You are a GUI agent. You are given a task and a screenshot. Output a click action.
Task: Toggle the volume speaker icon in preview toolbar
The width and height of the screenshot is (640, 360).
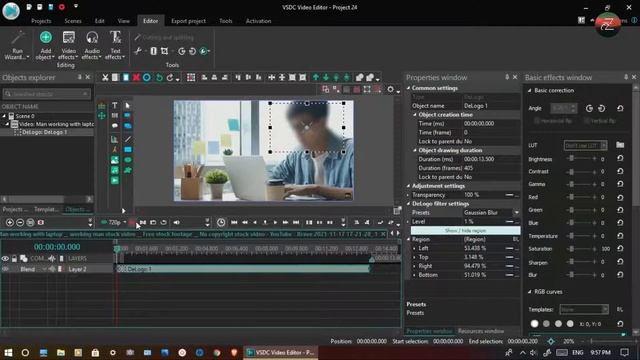pyautogui.click(x=176, y=222)
